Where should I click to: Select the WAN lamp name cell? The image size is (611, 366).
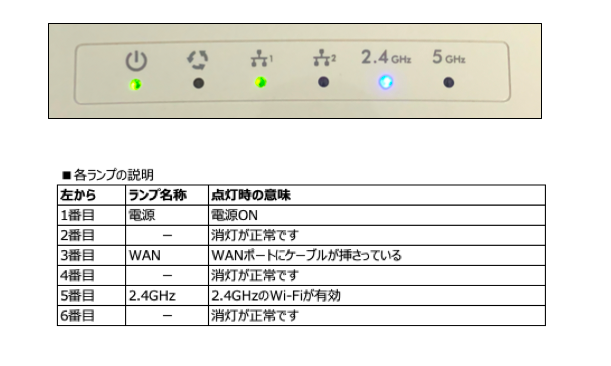(x=167, y=255)
